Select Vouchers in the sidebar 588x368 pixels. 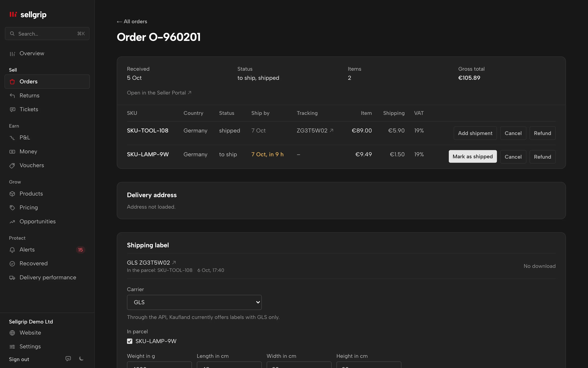47,166
